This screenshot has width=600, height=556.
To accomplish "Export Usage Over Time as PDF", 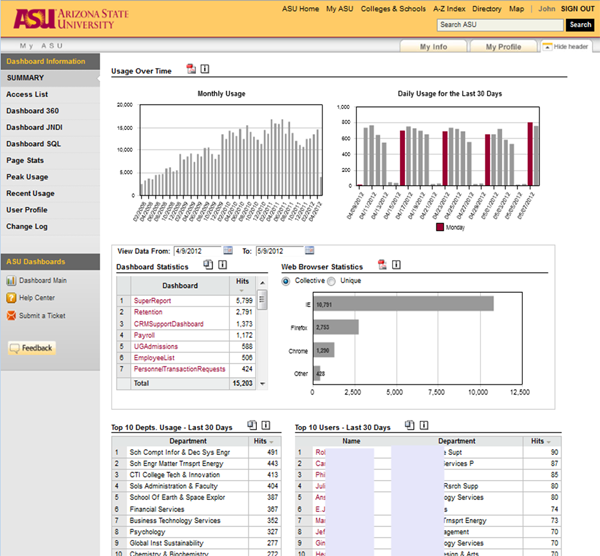I will 190,69.
